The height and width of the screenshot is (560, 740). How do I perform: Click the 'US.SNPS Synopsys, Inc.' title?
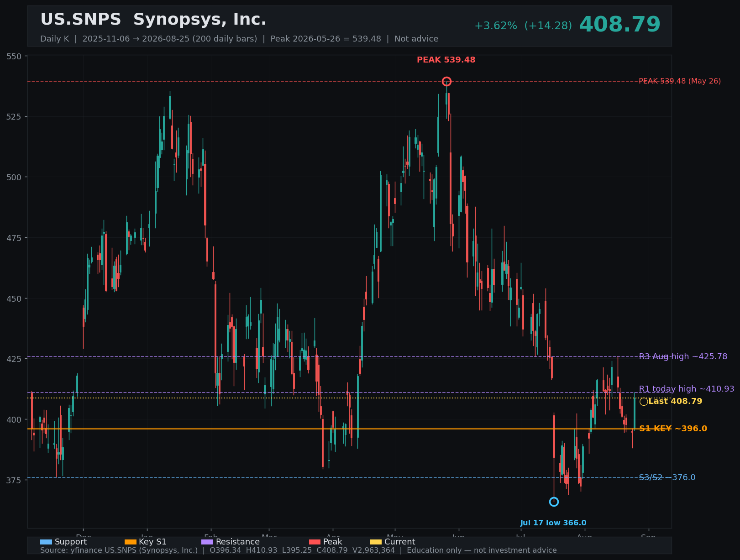click(x=153, y=20)
